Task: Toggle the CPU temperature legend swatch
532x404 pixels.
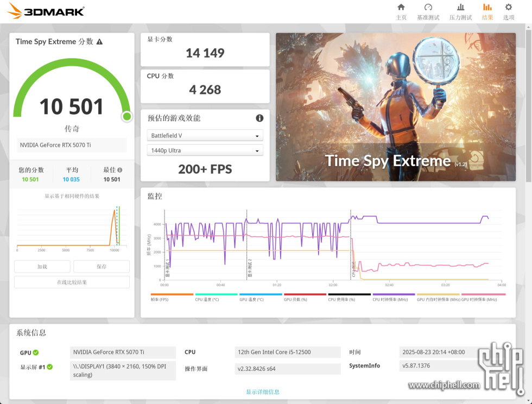Action: pyautogui.click(x=216, y=294)
